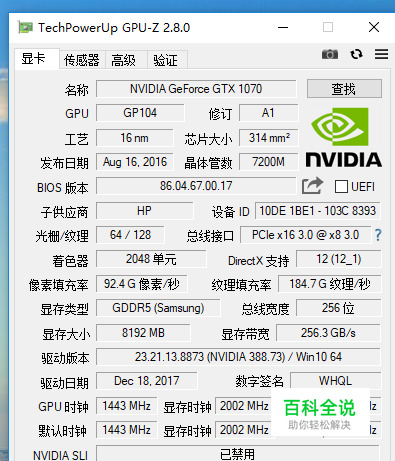Click the A1 revision field

pyautogui.click(x=268, y=113)
